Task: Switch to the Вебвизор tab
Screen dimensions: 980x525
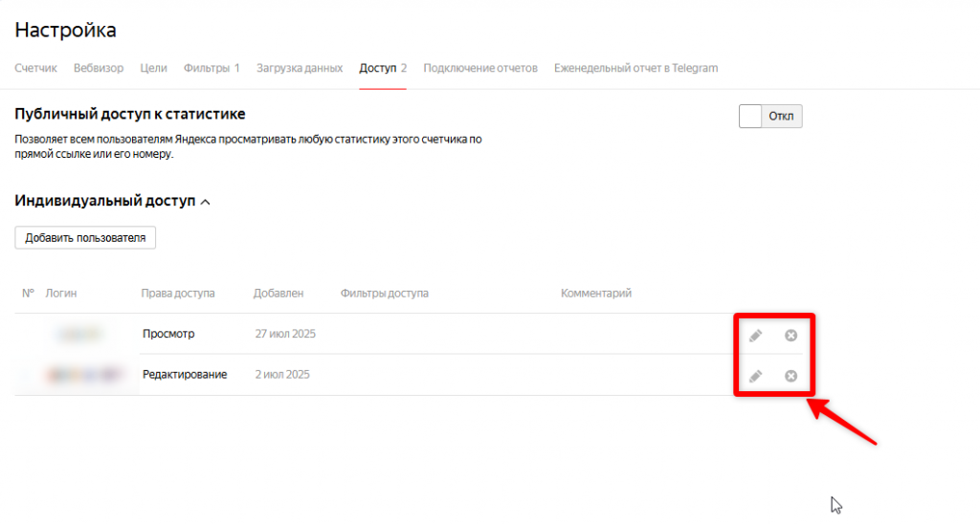Action: coord(99,68)
